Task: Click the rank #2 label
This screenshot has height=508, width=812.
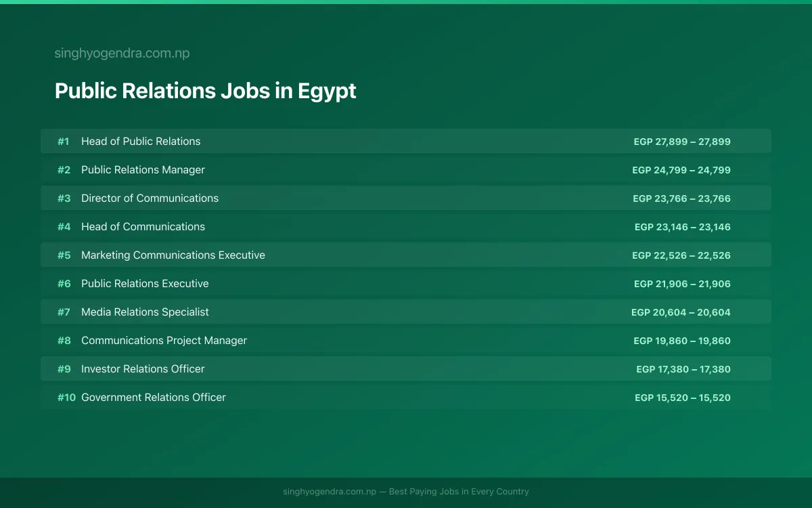Action: click(64, 170)
